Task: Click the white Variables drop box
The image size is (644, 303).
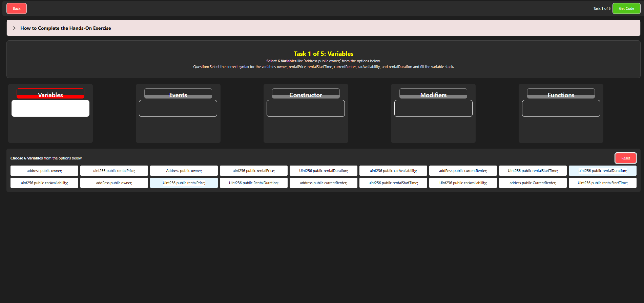Action: click(50, 108)
